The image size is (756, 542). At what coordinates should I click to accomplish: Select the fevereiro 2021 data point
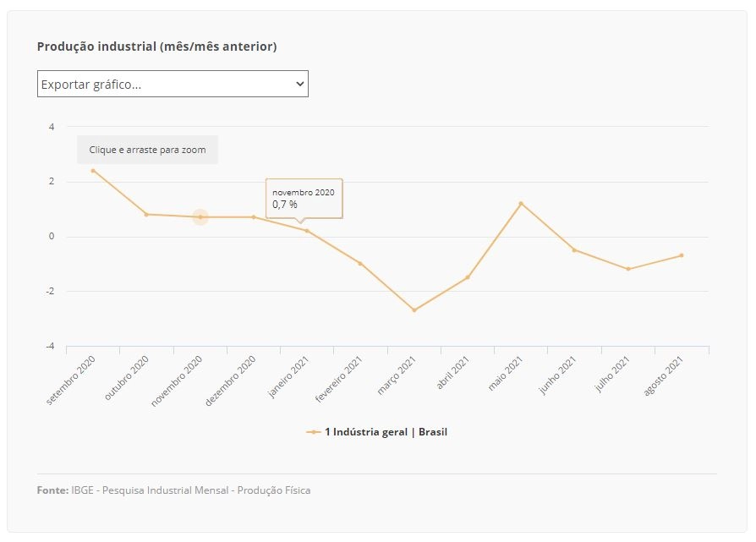click(x=360, y=264)
